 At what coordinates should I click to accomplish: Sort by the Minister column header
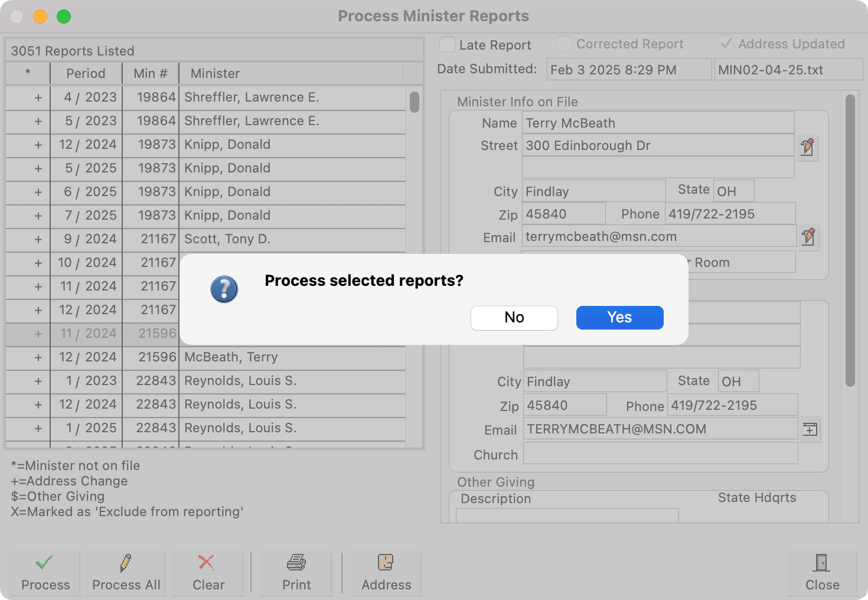coord(214,73)
